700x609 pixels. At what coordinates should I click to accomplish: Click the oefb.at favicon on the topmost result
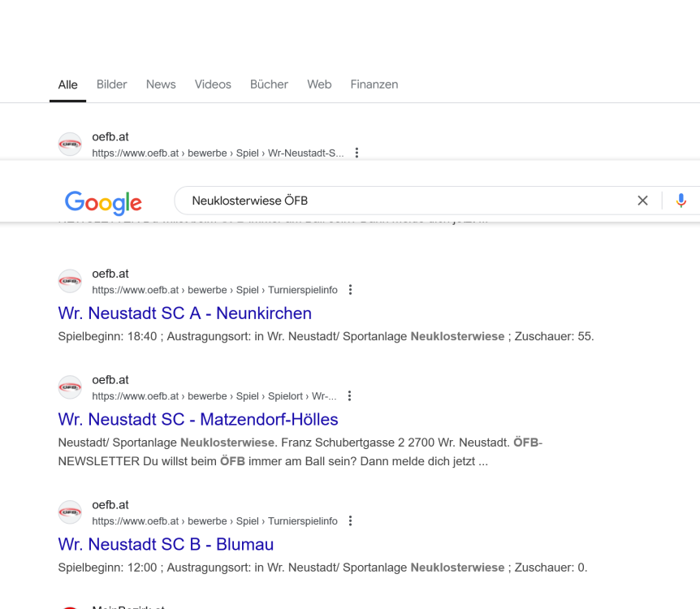point(70,143)
